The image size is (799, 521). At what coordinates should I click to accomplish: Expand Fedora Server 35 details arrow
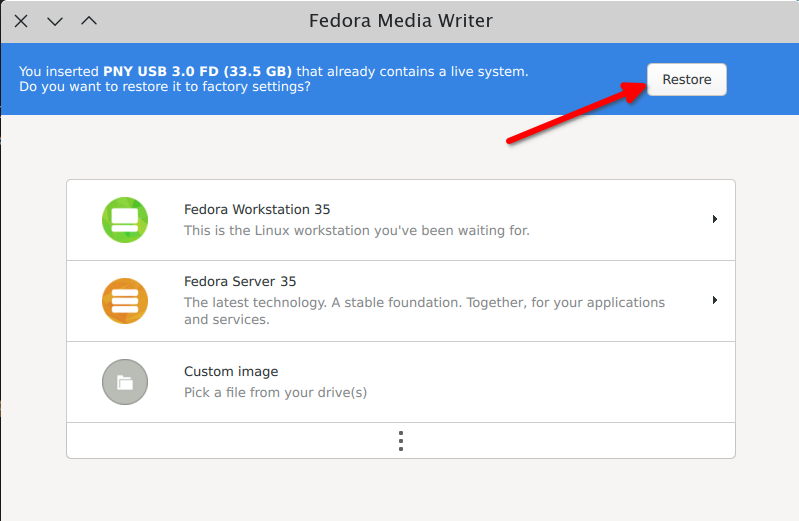point(715,300)
